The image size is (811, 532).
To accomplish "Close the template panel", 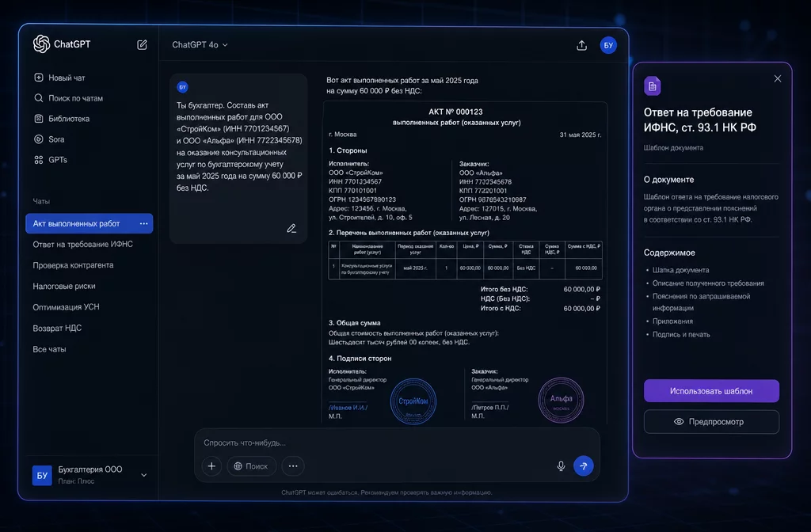I will coord(778,78).
